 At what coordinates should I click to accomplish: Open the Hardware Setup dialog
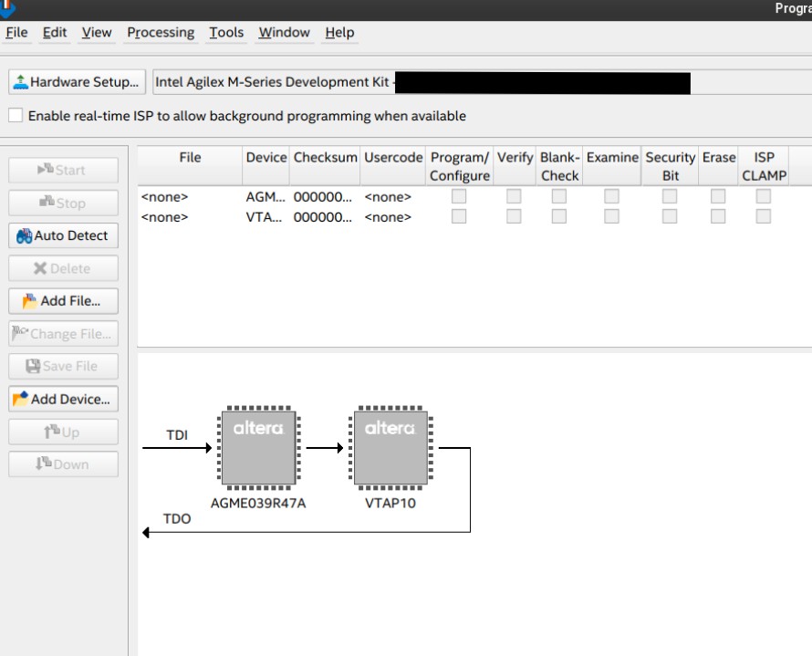(x=77, y=83)
